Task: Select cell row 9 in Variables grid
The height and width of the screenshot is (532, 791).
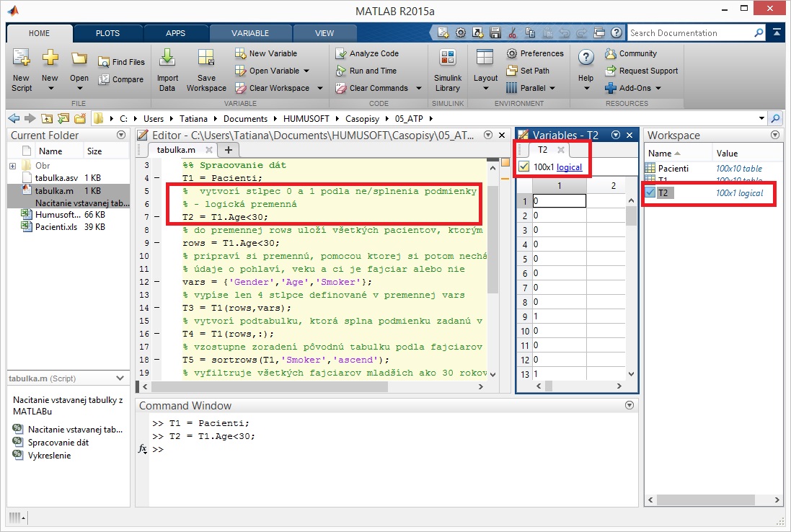Action: pyautogui.click(x=559, y=316)
